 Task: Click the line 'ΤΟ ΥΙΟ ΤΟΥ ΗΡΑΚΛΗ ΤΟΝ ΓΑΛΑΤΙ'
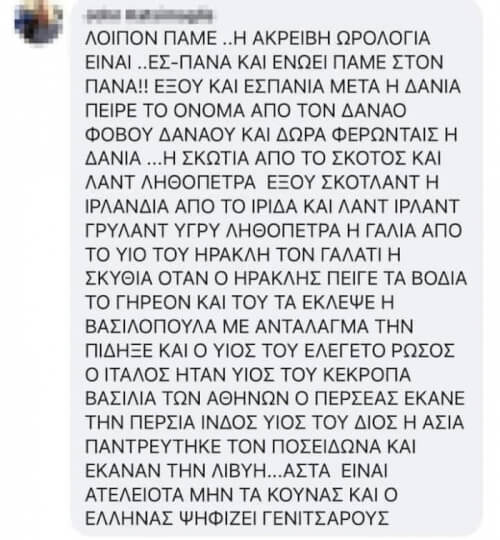[243, 255]
